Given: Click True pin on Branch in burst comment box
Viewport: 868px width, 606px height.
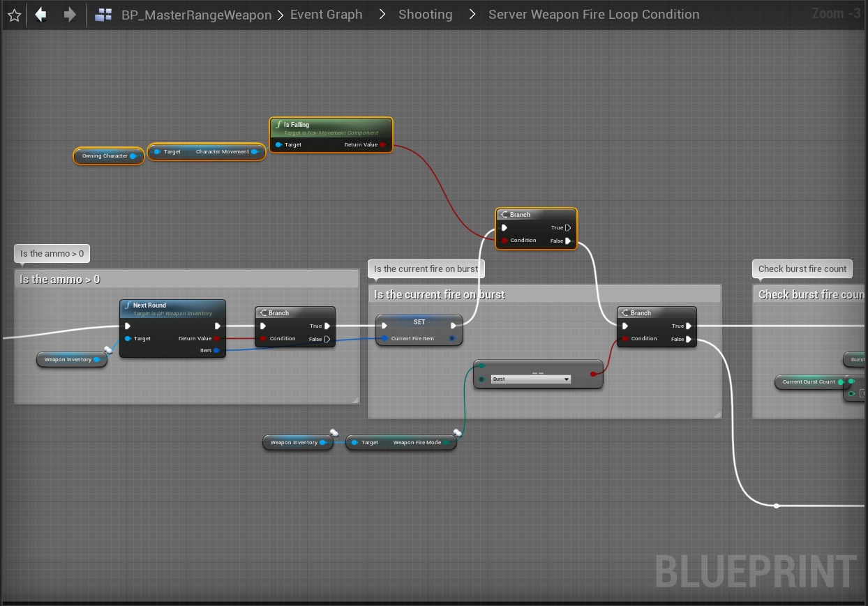Looking at the screenshot, I should click(x=689, y=326).
